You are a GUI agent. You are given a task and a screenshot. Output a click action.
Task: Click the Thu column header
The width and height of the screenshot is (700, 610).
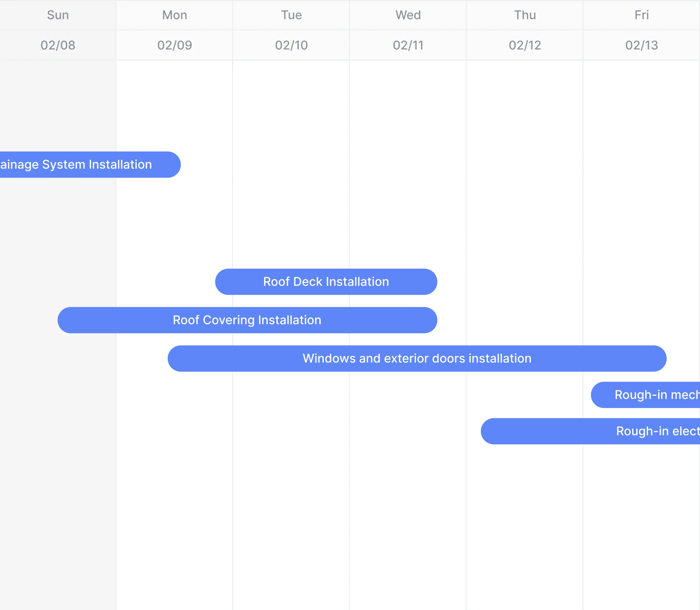[x=525, y=15]
